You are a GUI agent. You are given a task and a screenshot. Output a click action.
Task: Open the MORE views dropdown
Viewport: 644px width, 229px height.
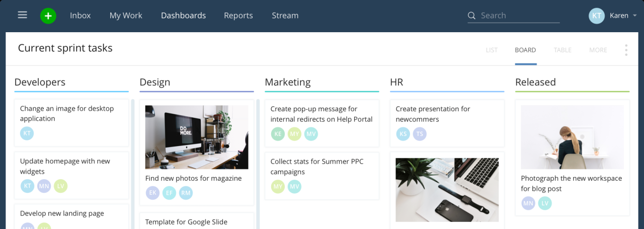[598, 50]
